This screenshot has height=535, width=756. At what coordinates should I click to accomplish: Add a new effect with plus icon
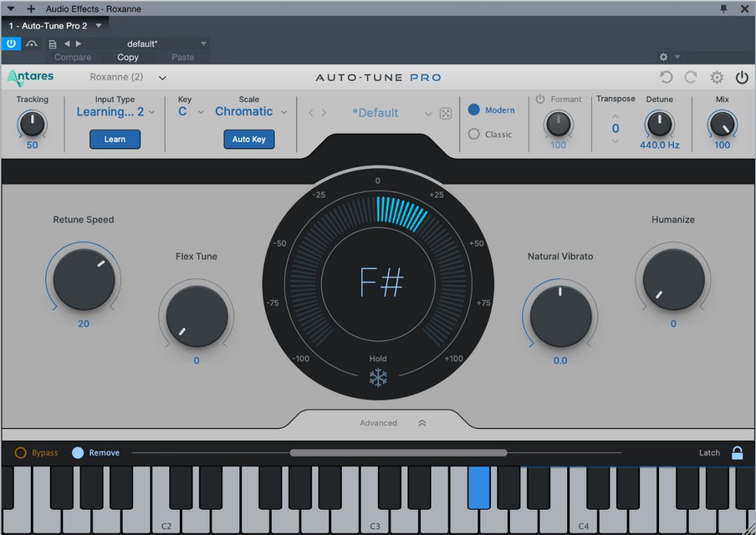(31, 8)
